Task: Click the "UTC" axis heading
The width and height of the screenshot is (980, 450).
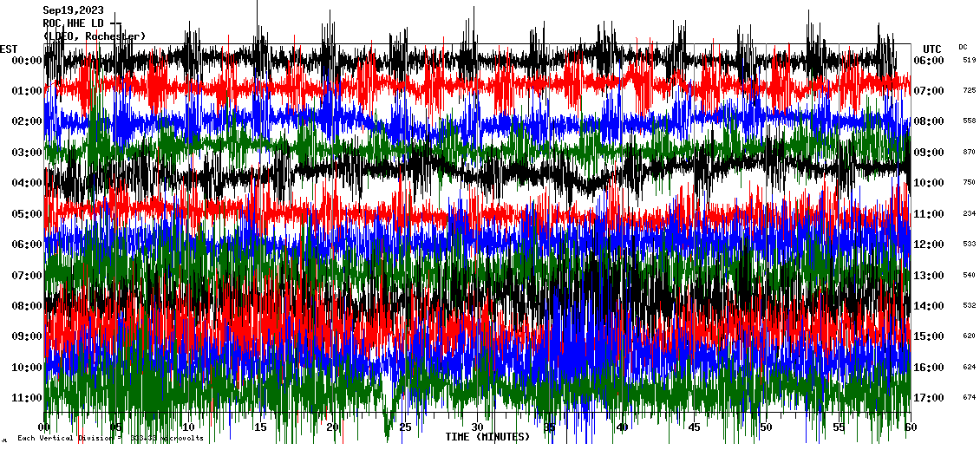Action: tap(932, 49)
